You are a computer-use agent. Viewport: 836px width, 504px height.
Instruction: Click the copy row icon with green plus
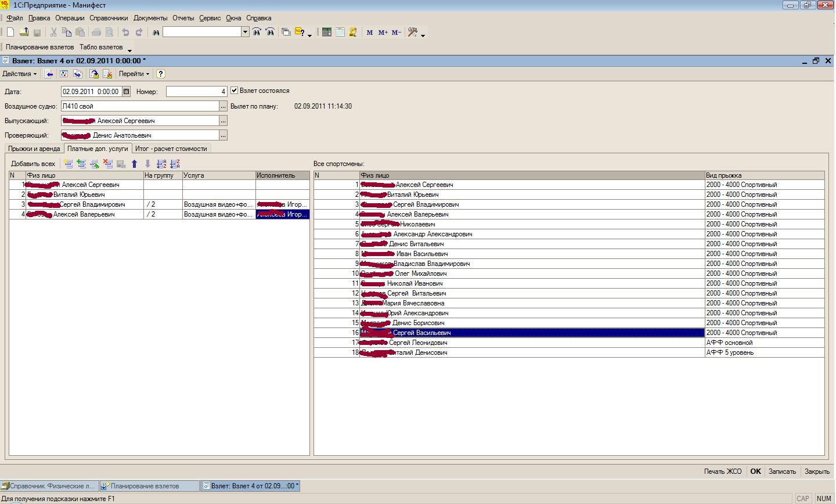pyautogui.click(x=81, y=164)
